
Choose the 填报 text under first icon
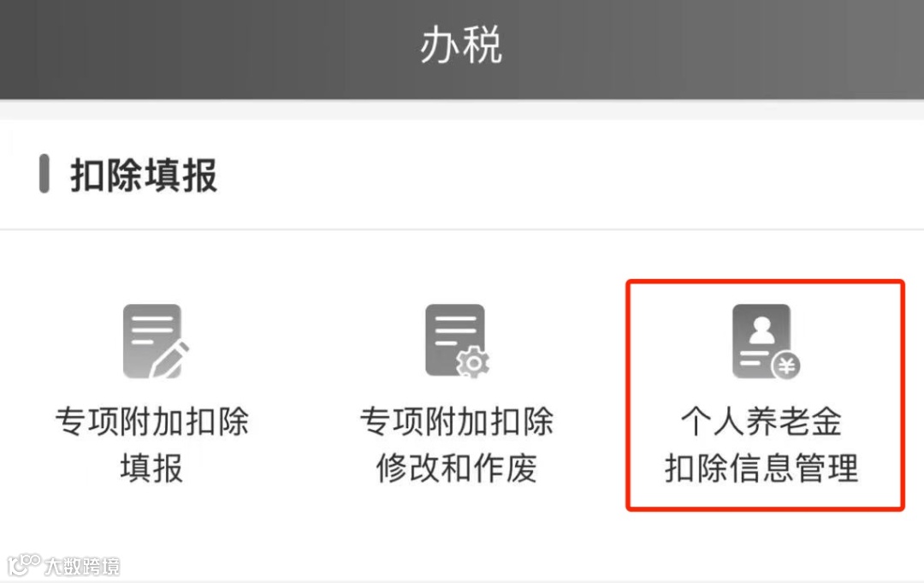(152, 468)
